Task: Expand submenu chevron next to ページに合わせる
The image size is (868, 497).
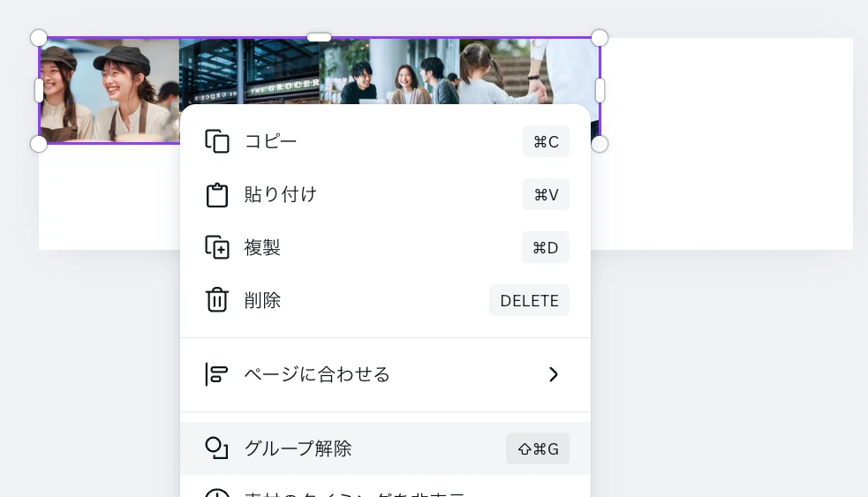Action: (x=553, y=374)
